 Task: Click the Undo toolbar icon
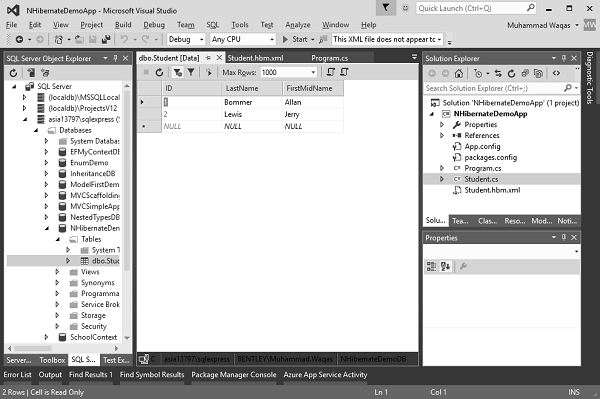[124, 39]
